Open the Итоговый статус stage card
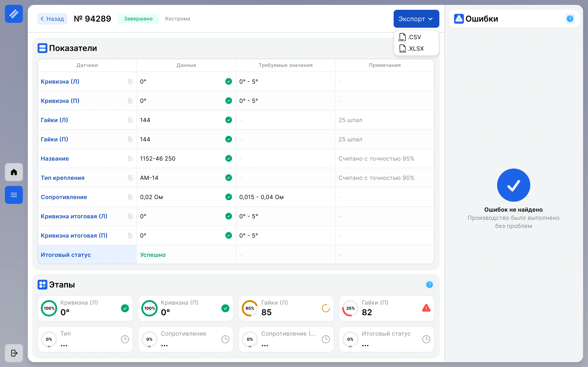Screen dimensions: 588x367 click(386, 339)
